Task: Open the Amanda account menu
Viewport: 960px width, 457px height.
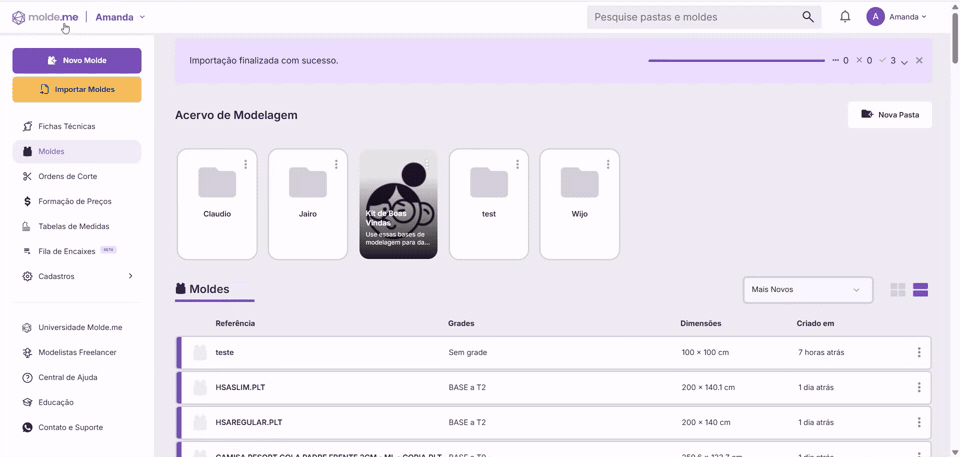Action: tap(908, 17)
